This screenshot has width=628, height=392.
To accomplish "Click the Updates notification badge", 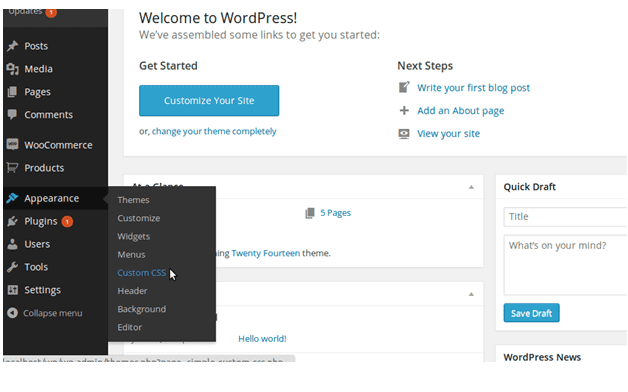I will point(51,12).
